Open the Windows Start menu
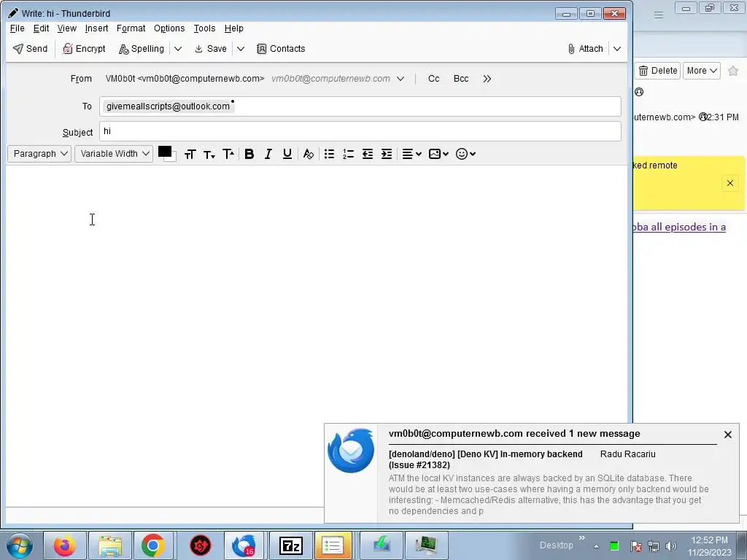Image resolution: width=747 pixels, height=560 pixels. (x=20, y=545)
